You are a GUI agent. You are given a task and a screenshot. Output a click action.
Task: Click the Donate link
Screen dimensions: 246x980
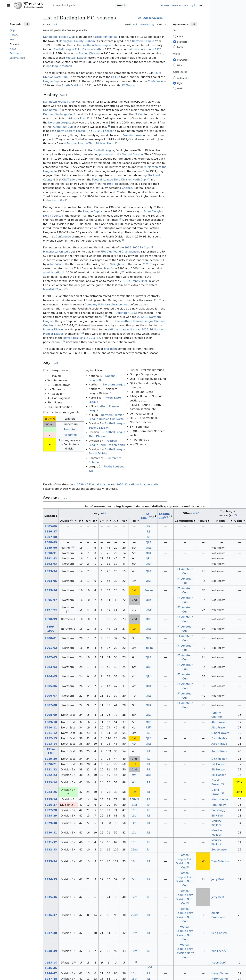165,5
